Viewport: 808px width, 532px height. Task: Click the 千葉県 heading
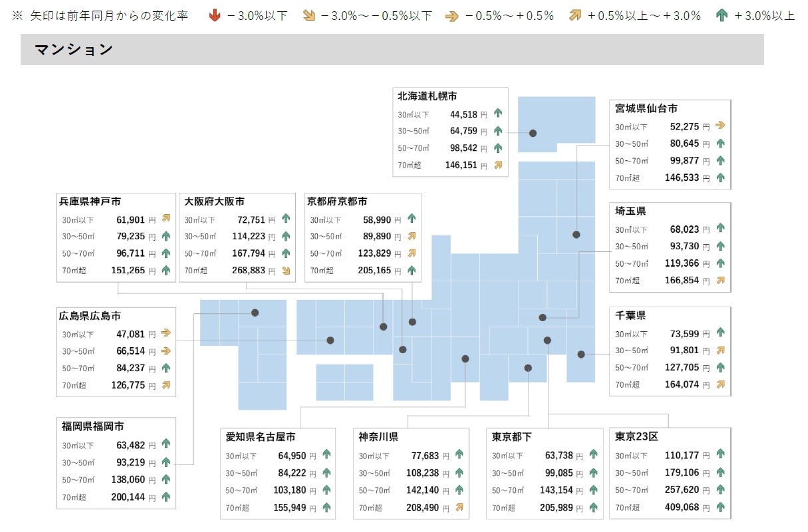630,315
